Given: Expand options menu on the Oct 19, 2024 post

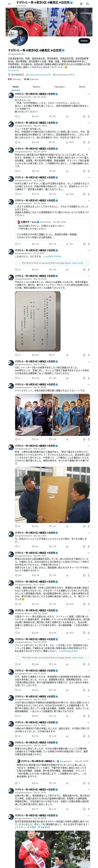Looking at the screenshot, I should tap(89, 201).
